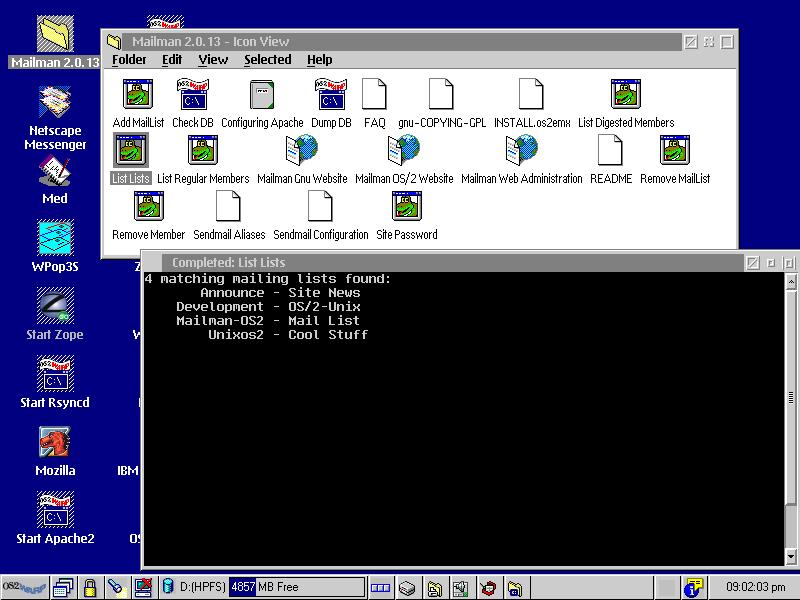Select the Remove MailList icon
800x600 pixels.
tap(675, 150)
